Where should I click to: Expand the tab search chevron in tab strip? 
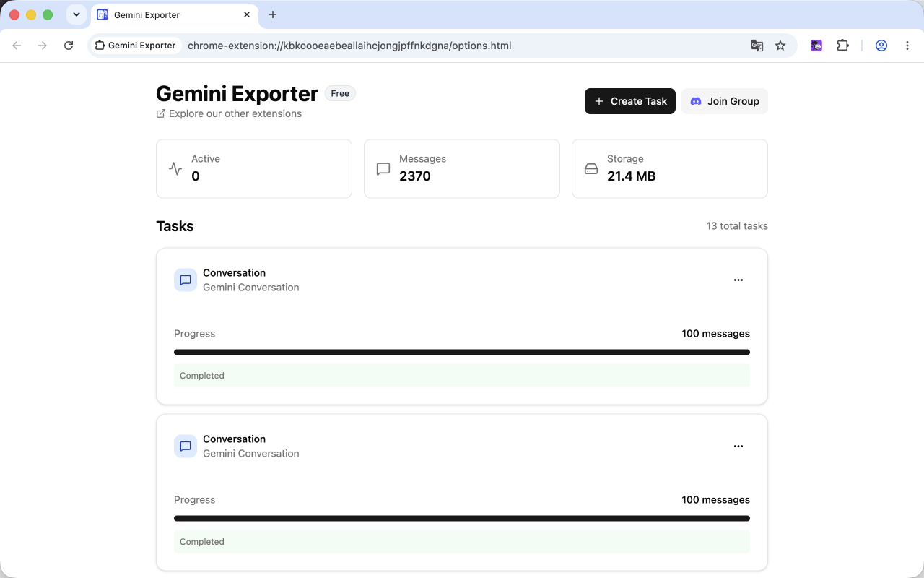click(x=77, y=14)
